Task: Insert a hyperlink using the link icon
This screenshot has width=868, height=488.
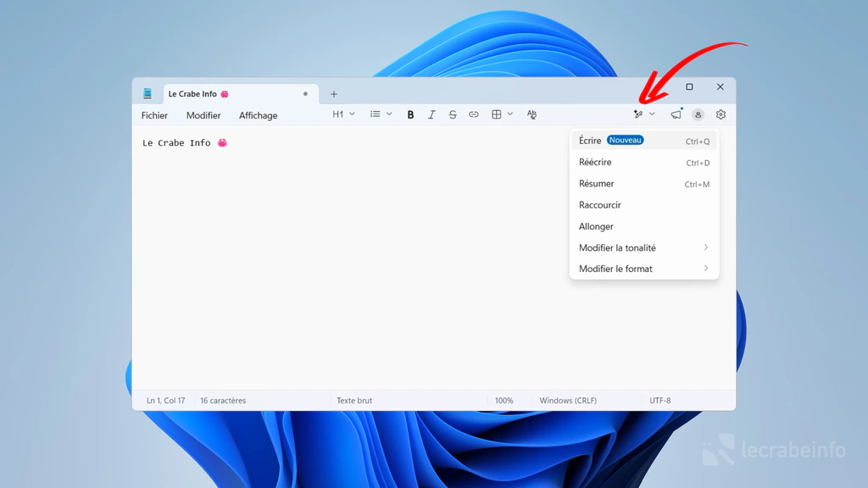Action: [x=474, y=114]
